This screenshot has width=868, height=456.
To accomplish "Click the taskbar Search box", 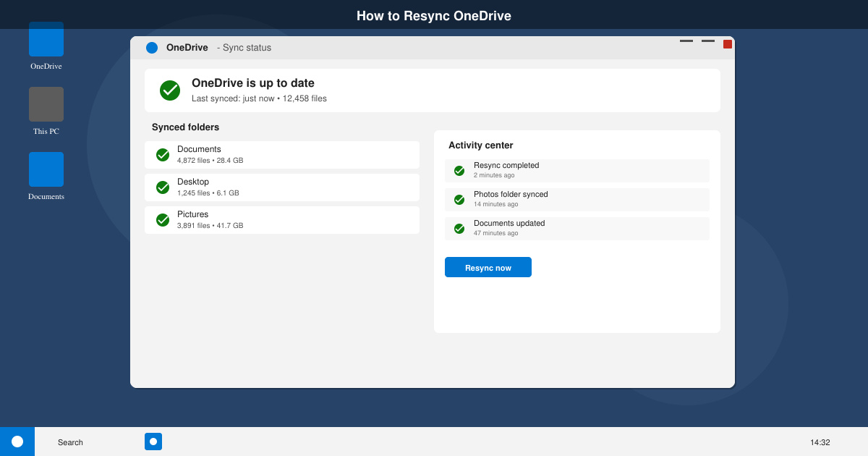I will pos(71,442).
